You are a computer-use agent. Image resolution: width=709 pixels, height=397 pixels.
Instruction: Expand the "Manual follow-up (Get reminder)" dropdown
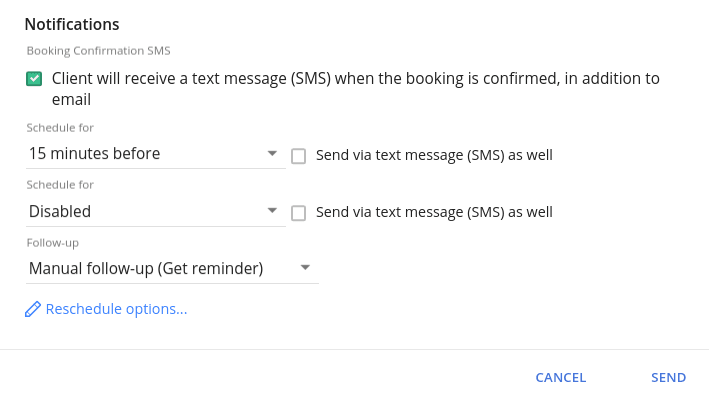pos(172,268)
